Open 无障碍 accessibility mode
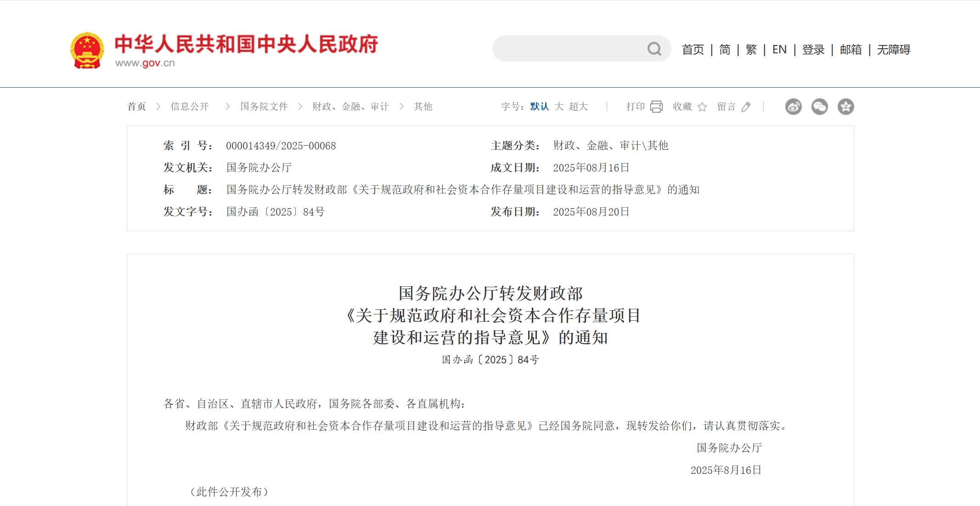The width and height of the screenshot is (980, 506). (893, 50)
